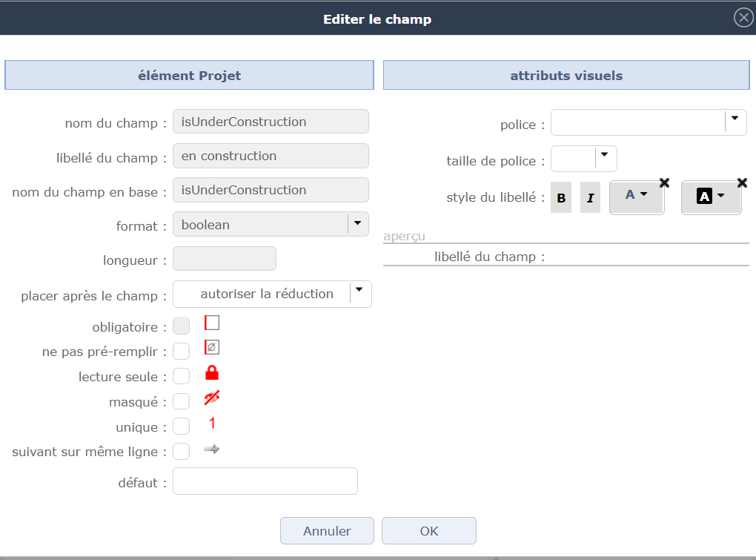Confirm with the OK button
The width and height of the screenshot is (756, 560).
point(428,531)
